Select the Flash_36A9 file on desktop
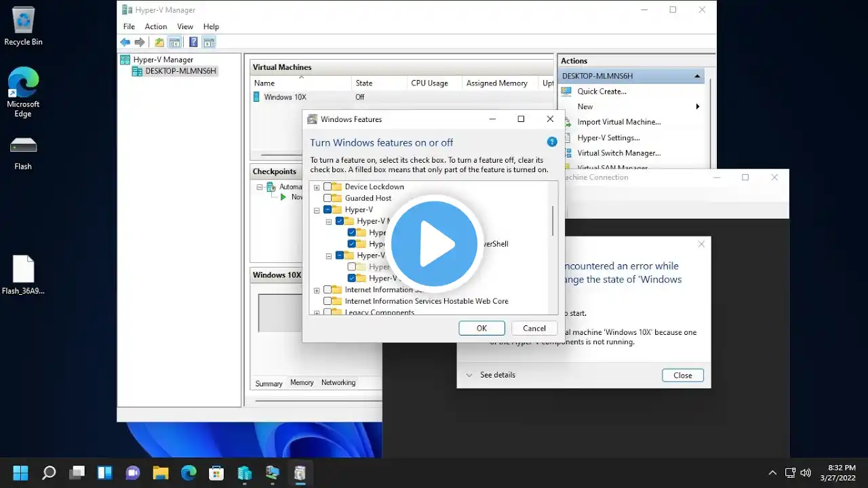 pos(23,275)
